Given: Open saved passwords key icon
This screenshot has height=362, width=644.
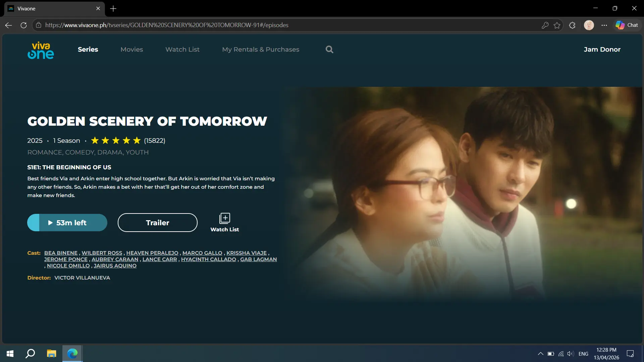Looking at the screenshot, I should tap(545, 25).
